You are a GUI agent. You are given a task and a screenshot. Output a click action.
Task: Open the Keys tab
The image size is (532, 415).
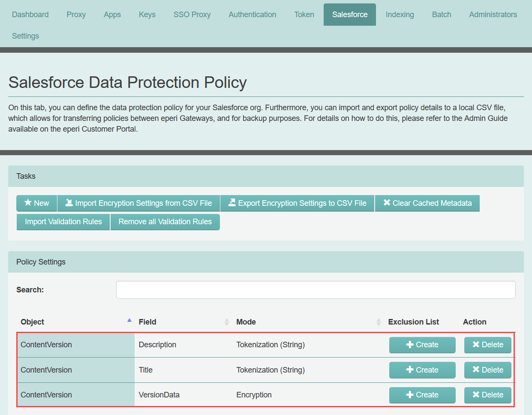click(x=147, y=15)
